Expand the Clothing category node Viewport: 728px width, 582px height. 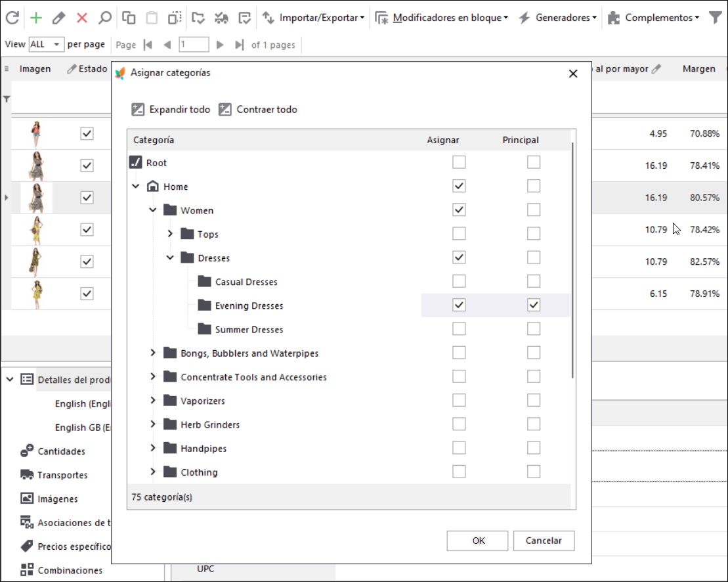coord(153,472)
